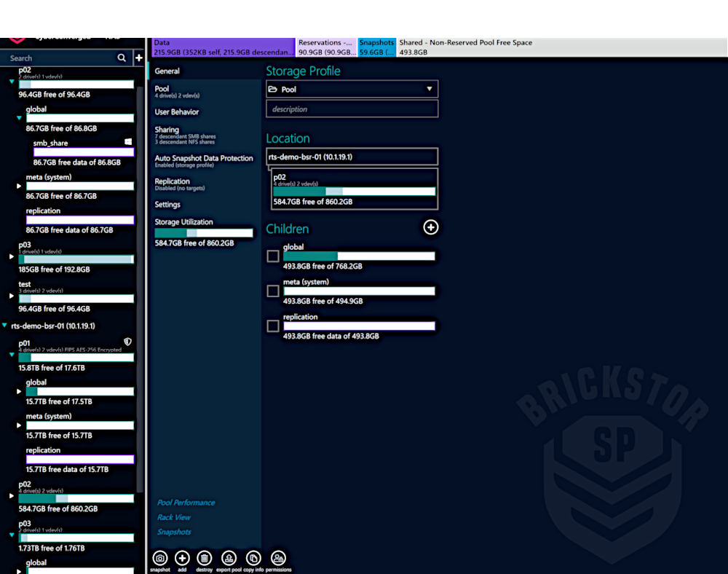Switch to the Sharing section

tap(167, 130)
